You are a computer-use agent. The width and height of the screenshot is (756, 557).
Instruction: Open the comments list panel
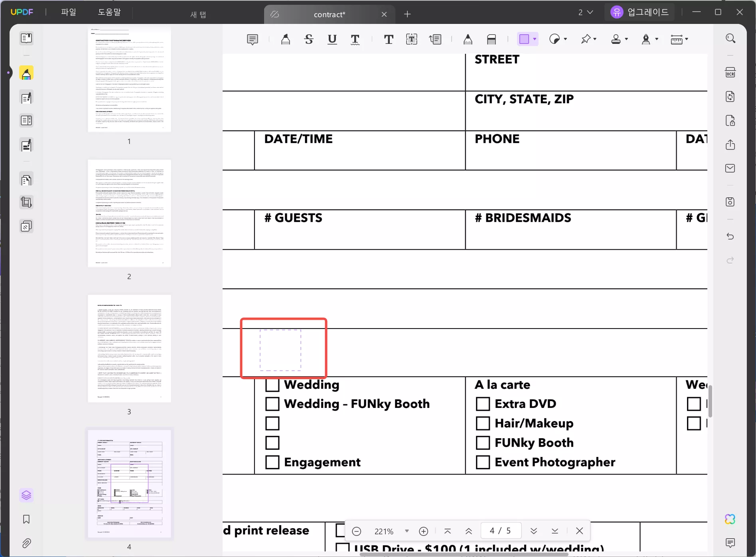[730, 543]
